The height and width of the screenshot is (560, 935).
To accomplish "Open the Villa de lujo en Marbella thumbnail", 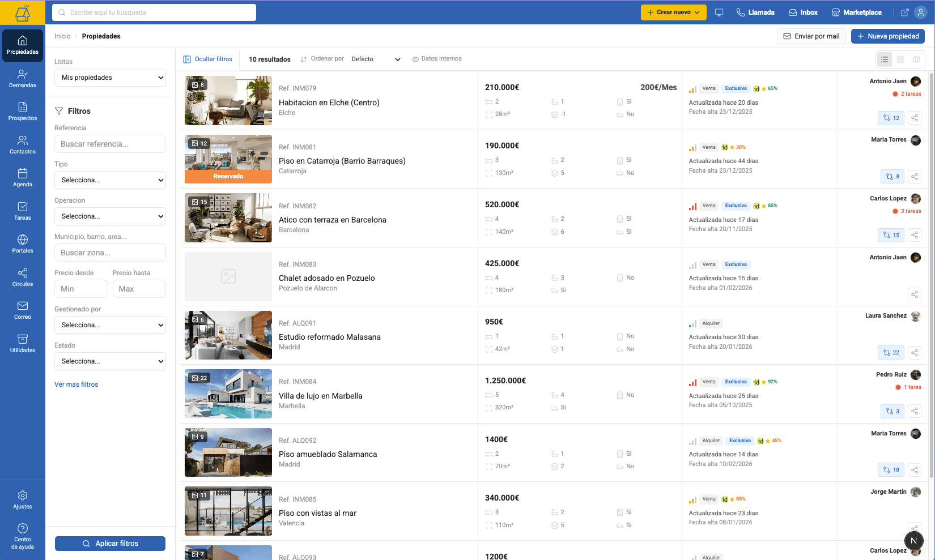I will [x=228, y=394].
